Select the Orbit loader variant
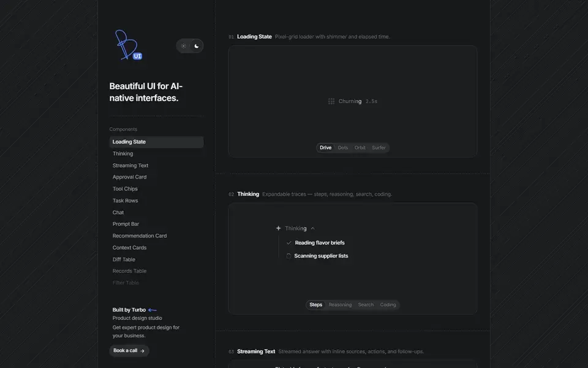The width and height of the screenshot is (588, 368). (360, 148)
